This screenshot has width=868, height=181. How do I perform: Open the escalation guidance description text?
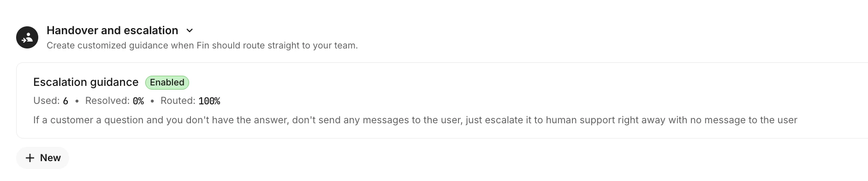point(415,120)
